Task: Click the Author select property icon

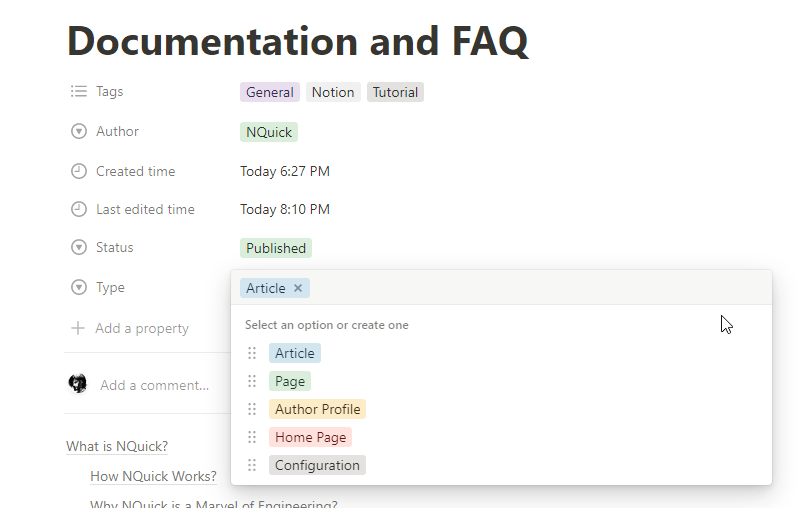Action: pyautogui.click(x=79, y=132)
